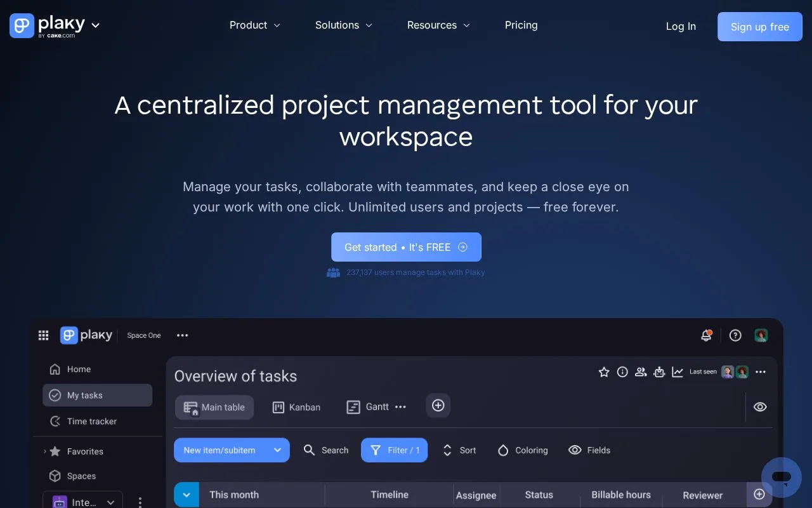Click the Home house icon in the sidebar
812x508 pixels.
(55, 369)
